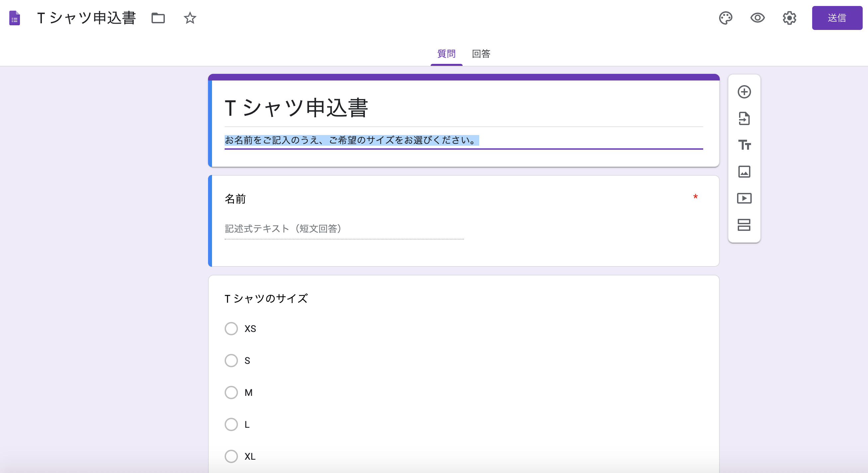This screenshot has height=473, width=868.
Task: Click the header document name T シャツ申込書
Action: 87,18
